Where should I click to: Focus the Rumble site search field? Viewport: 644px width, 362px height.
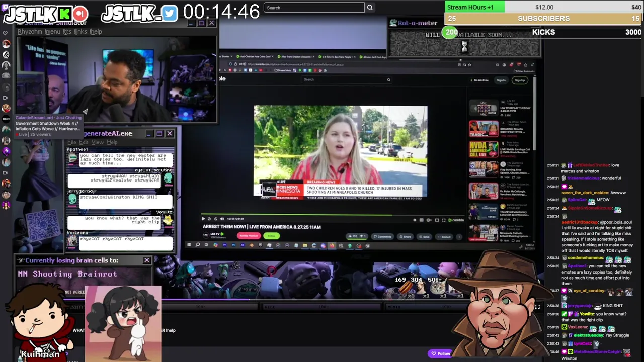click(x=347, y=79)
